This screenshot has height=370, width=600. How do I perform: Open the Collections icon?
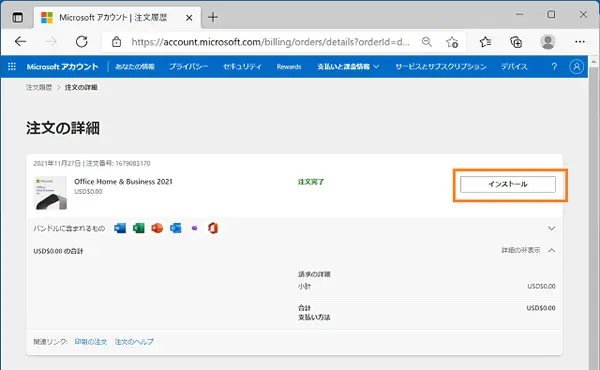click(516, 42)
